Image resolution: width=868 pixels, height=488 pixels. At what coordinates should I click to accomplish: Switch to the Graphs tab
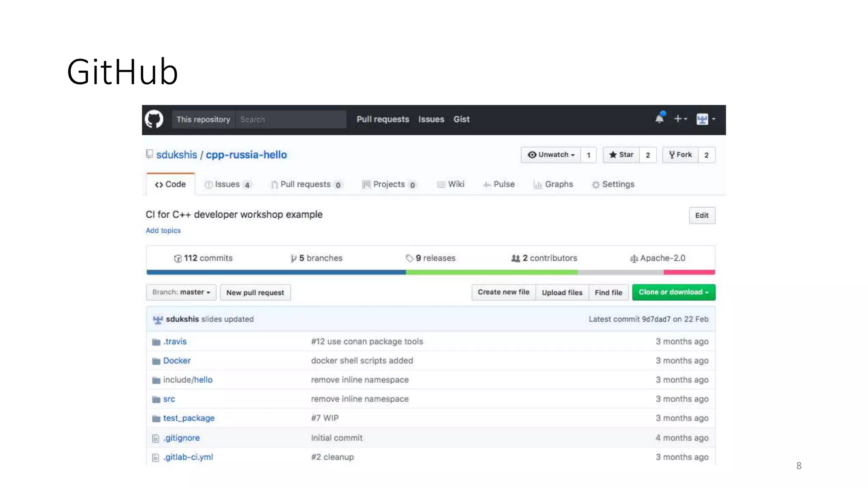pyautogui.click(x=553, y=185)
